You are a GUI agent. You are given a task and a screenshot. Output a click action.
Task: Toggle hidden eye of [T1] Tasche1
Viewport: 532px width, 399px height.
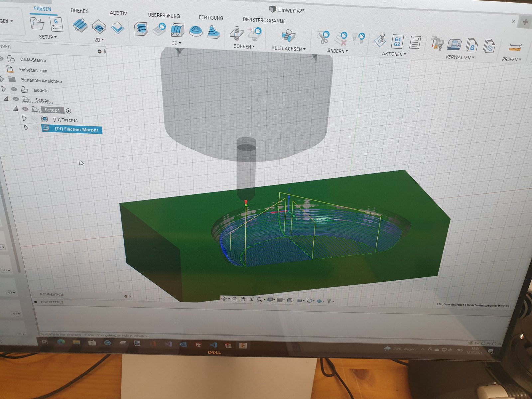point(34,119)
